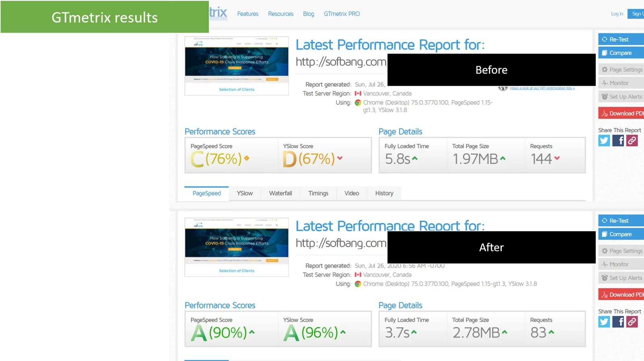644x361 pixels.
Task: Share After report on Facebook
Action: point(618,322)
